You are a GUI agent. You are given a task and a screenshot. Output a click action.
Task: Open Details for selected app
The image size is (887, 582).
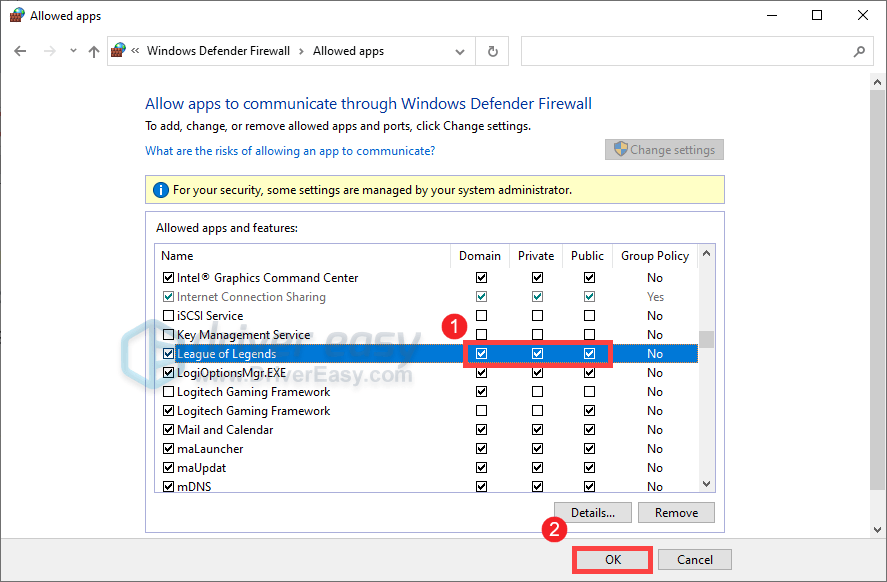pos(593,512)
